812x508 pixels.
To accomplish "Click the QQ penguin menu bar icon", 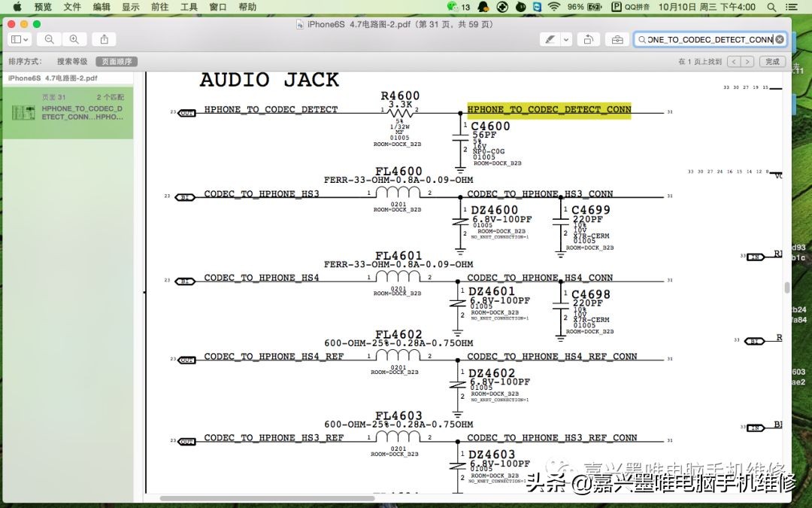I will 483,7.
